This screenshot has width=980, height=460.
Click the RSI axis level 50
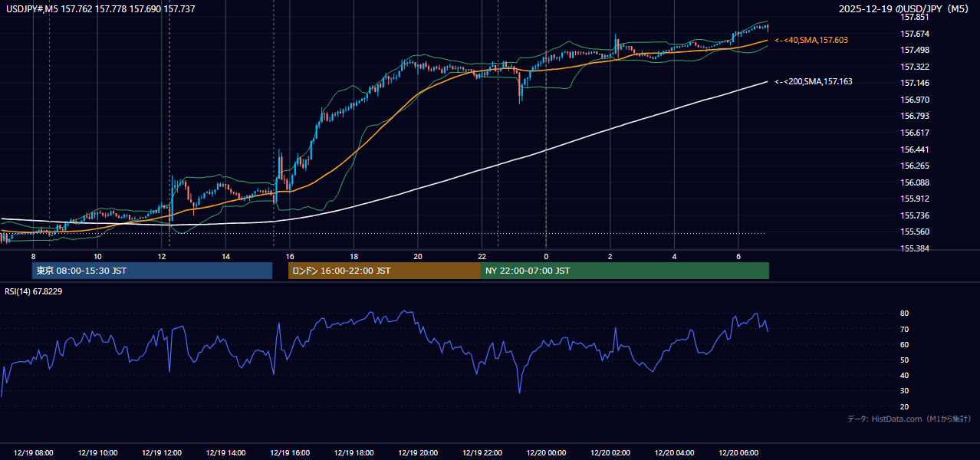[x=905, y=360]
